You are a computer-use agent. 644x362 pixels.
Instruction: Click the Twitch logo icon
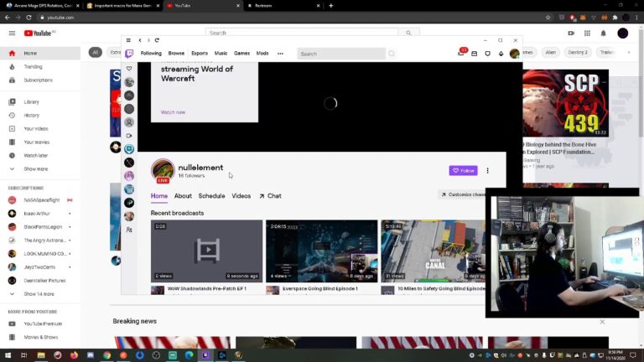129,54
